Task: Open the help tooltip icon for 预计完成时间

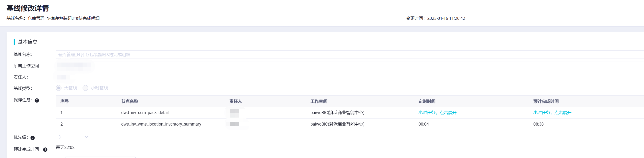Action: point(45,150)
